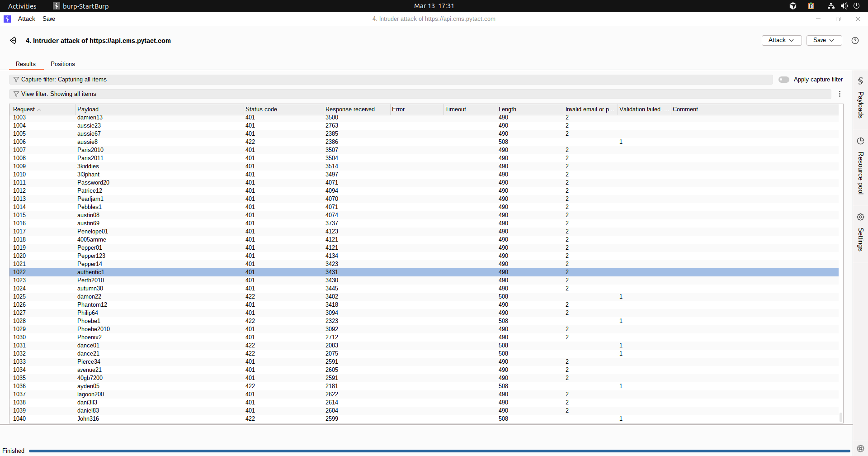This screenshot has height=456, width=868.
Task: Switch to the Positions tab
Action: coord(63,64)
